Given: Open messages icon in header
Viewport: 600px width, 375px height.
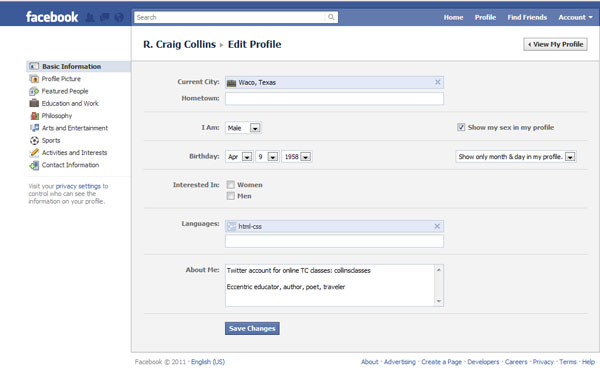Looking at the screenshot, I should (x=104, y=17).
